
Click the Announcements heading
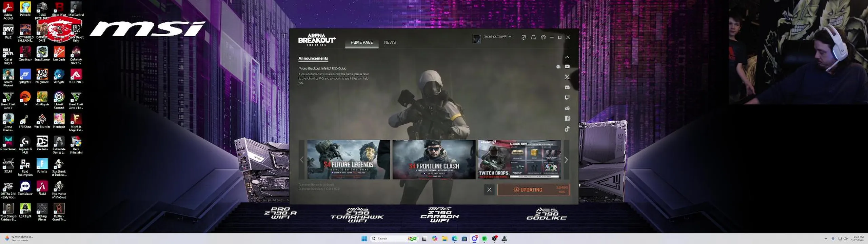pyautogui.click(x=313, y=58)
